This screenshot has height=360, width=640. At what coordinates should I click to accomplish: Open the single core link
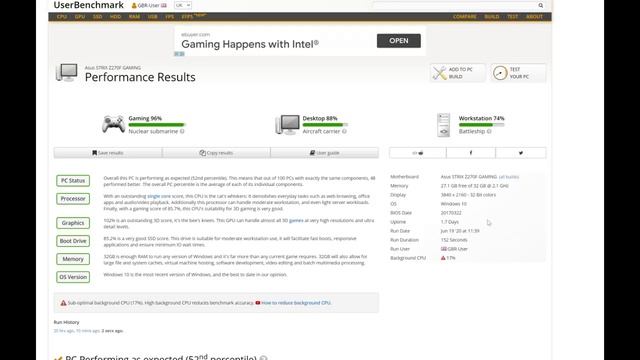[159, 196]
